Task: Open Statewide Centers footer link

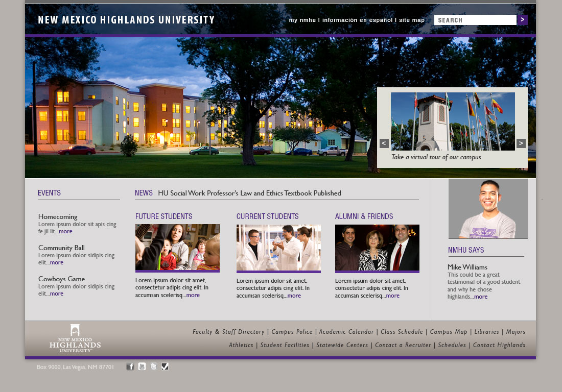Action: pyautogui.click(x=342, y=345)
